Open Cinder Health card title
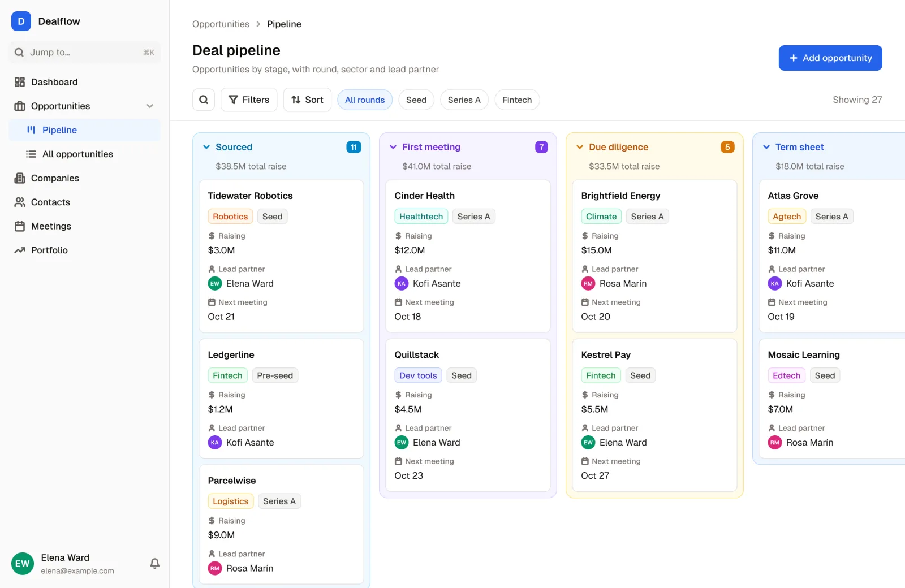The height and width of the screenshot is (588, 905). click(424, 196)
